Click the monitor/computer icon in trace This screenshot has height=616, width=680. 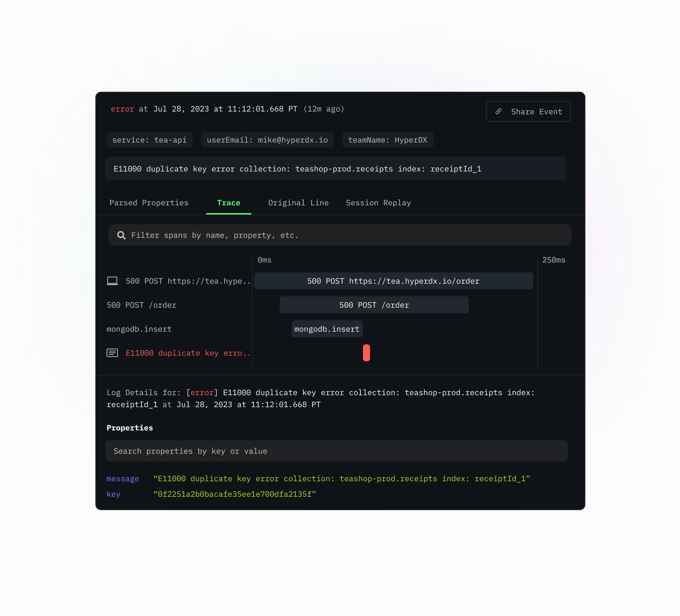point(113,280)
